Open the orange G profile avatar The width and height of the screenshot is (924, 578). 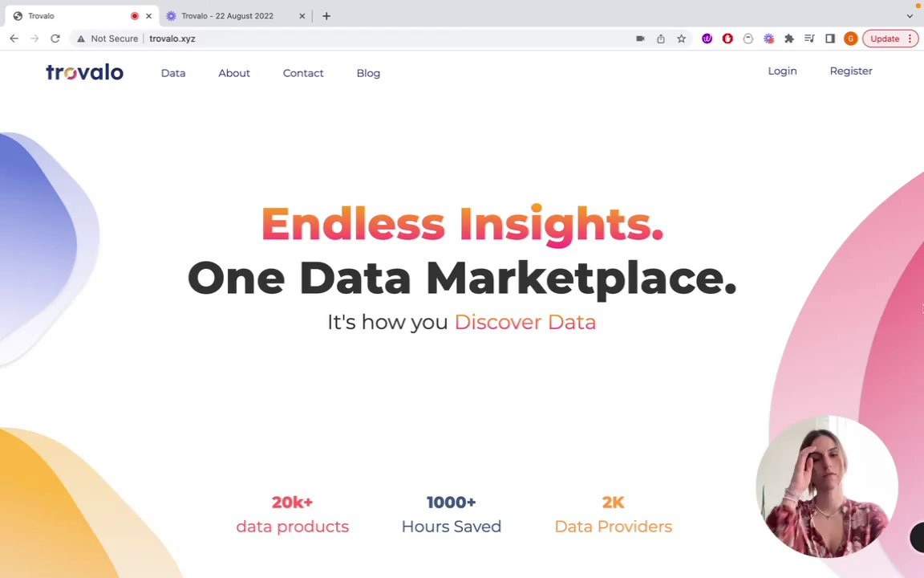pos(850,39)
